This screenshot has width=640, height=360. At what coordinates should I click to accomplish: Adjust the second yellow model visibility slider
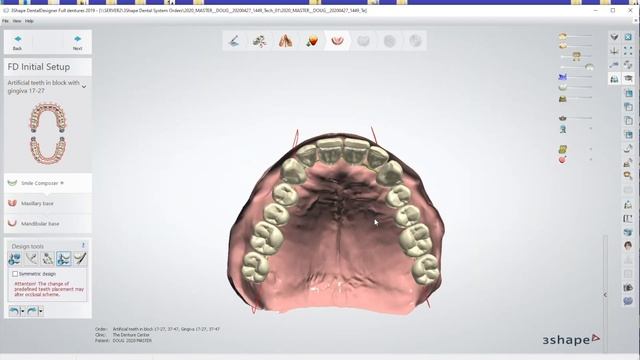[580, 46]
